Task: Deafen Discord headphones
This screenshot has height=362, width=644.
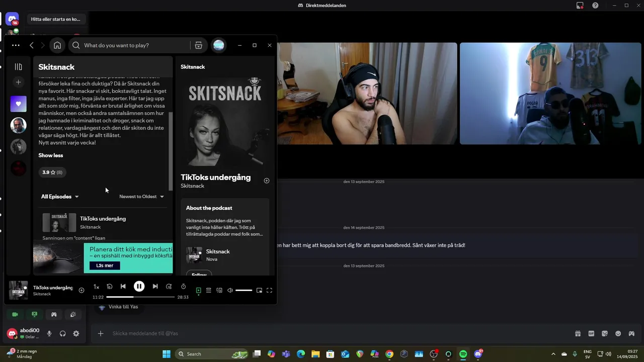Action: (x=62, y=333)
